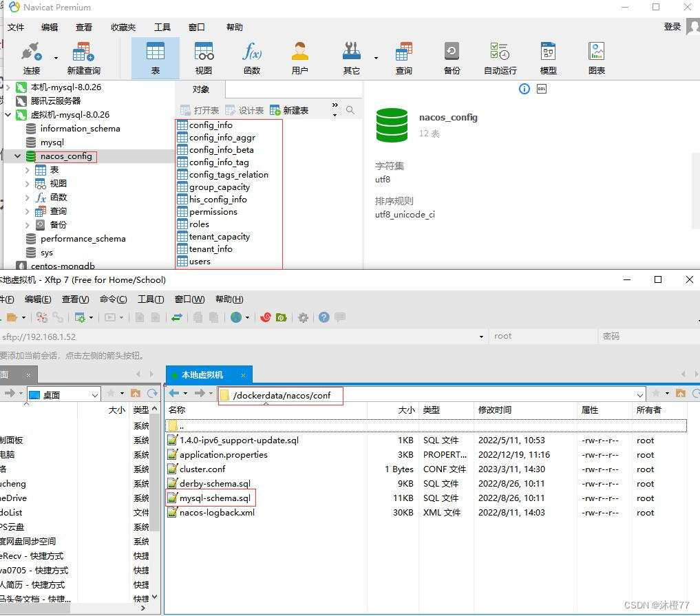700x616 pixels.
Task: Click the settings gear icon in Xftp toolbar
Action: [x=303, y=317]
